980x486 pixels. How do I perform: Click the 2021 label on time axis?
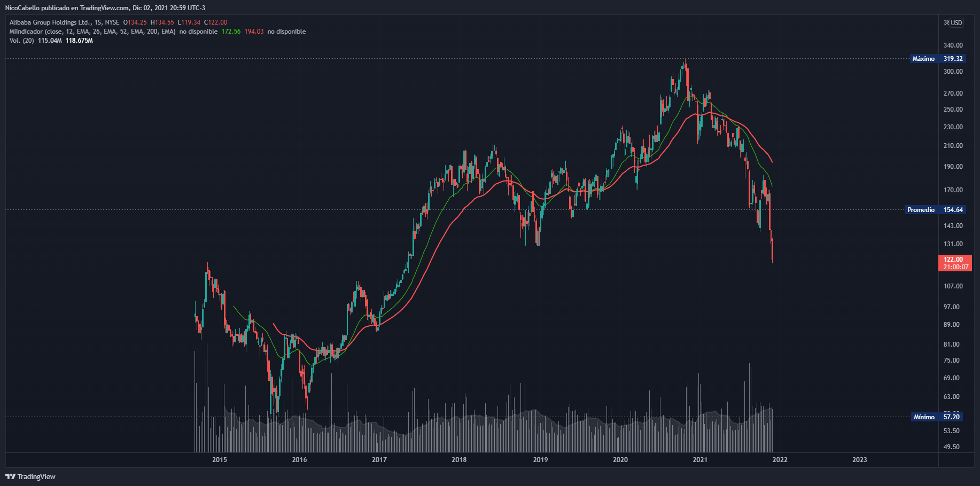700,460
